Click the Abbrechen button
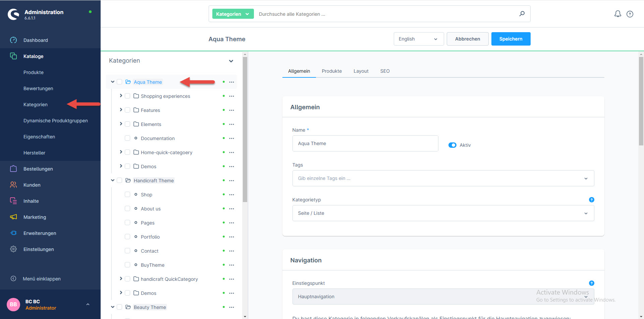This screenshot has width=644, height=319. click(467, 39)
